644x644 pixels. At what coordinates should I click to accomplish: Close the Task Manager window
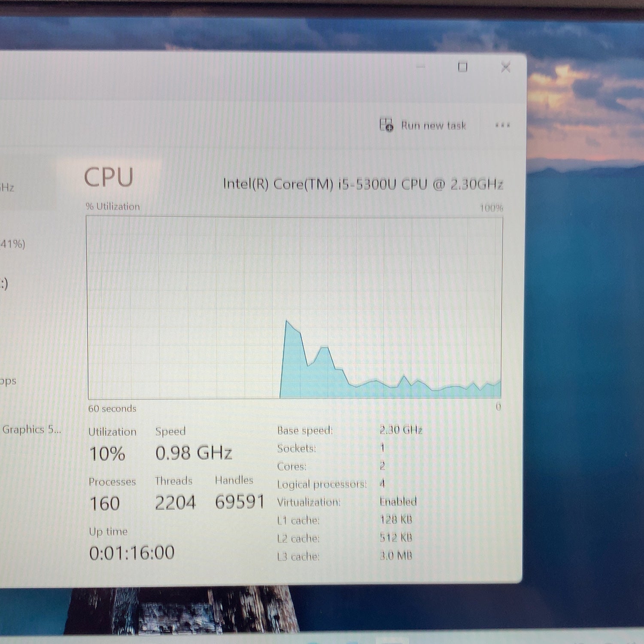pyautogui.click(x=505, y=67)
